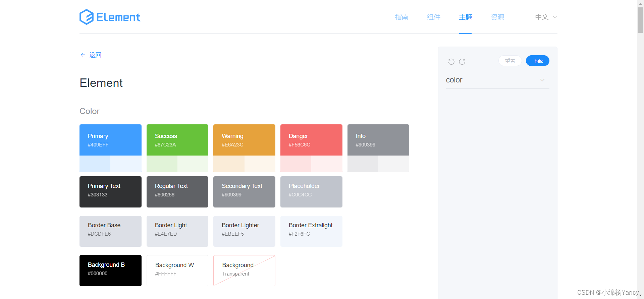
Task: Select the Danger #F56C6C swatch
Action: (311, 140)
